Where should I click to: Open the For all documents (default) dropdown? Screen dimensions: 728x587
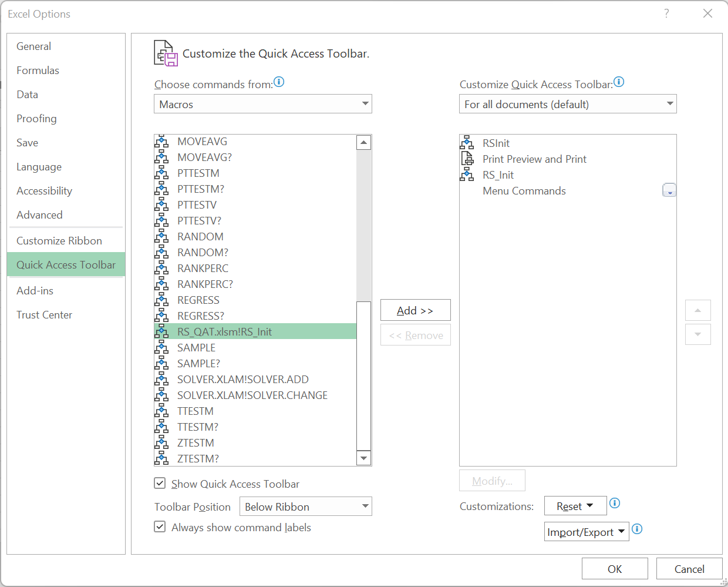tap(568, 104)
